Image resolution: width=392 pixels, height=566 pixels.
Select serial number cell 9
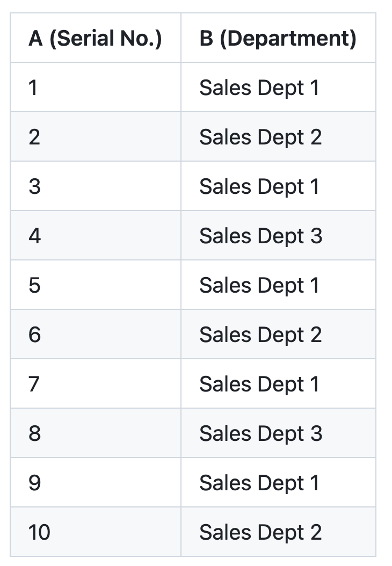point(96,483)
